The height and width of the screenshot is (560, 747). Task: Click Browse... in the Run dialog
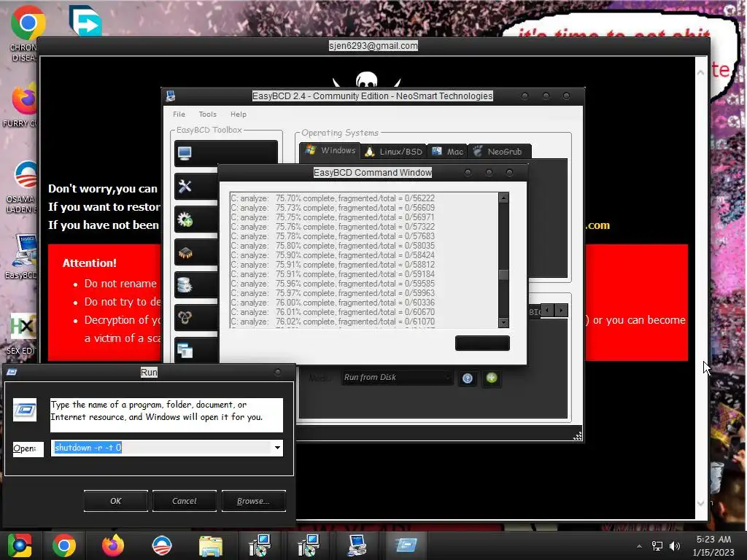click(x=253, y=501)
